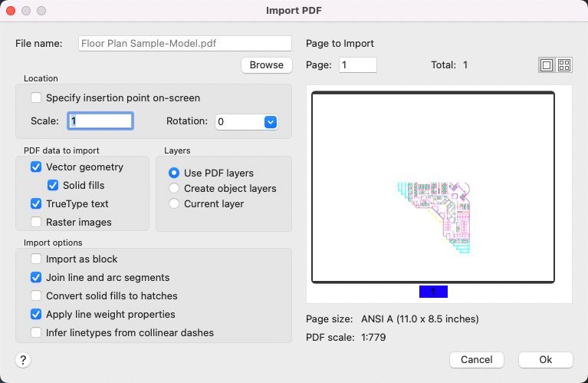Toggle Solid fills checkbox

click(53, 185)
